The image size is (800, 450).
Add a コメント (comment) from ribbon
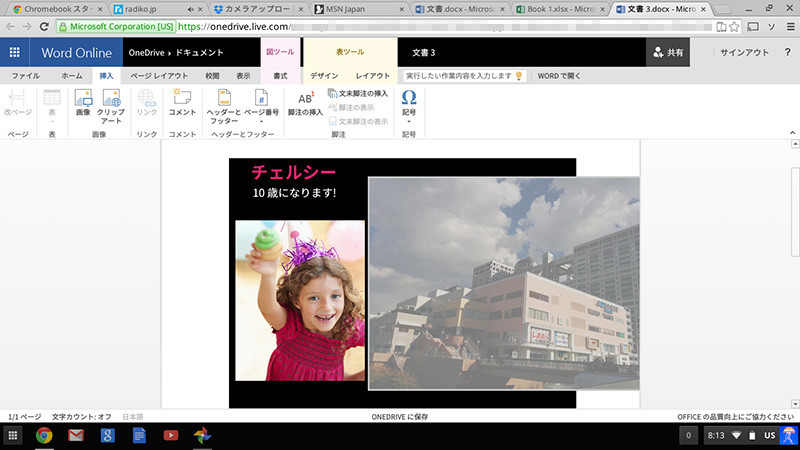[x=182, y=103]
